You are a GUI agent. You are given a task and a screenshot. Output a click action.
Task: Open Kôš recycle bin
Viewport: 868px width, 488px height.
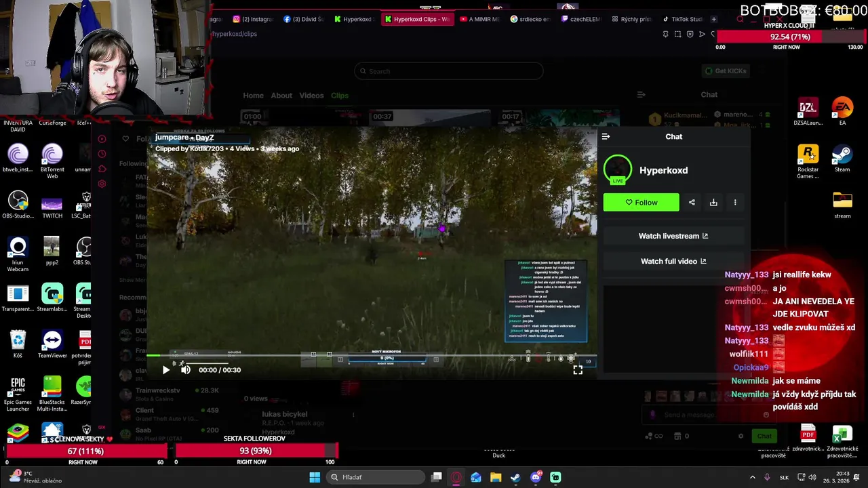click(18, 344)
